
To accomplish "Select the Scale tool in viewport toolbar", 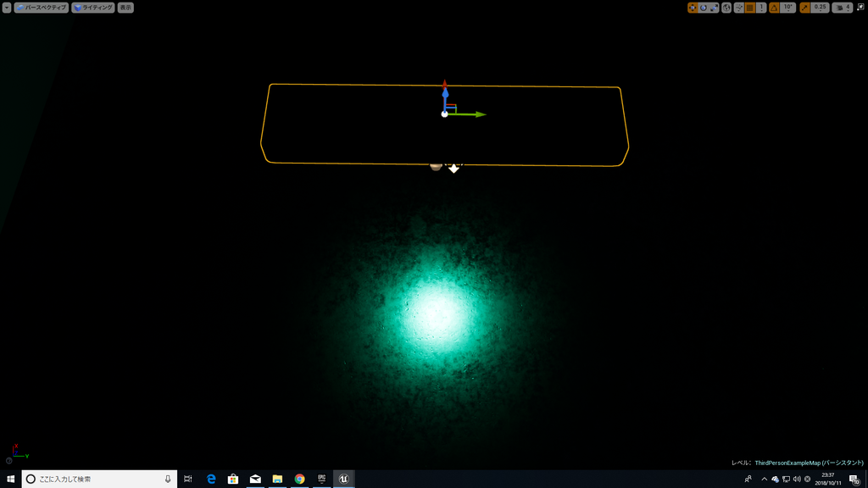I will 712,7.
